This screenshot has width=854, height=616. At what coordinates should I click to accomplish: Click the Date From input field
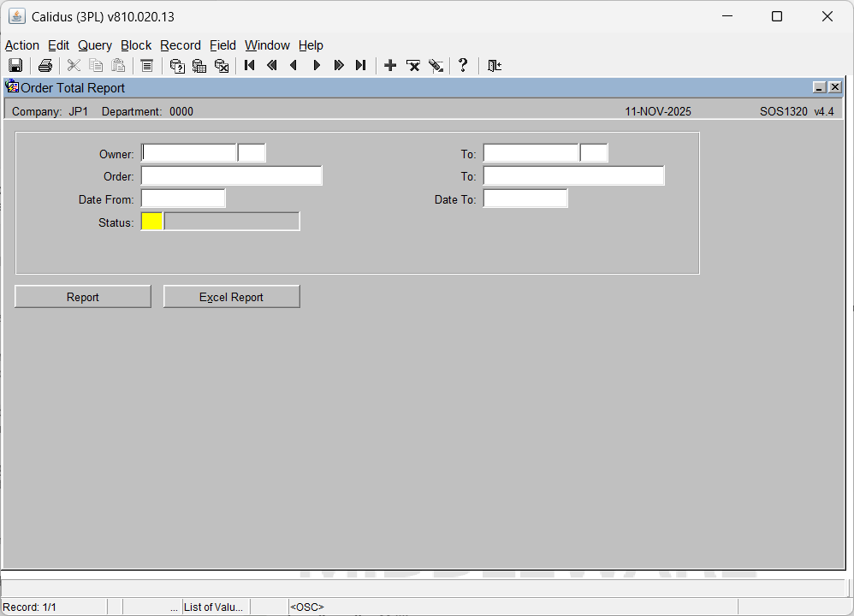pos(183,199)
